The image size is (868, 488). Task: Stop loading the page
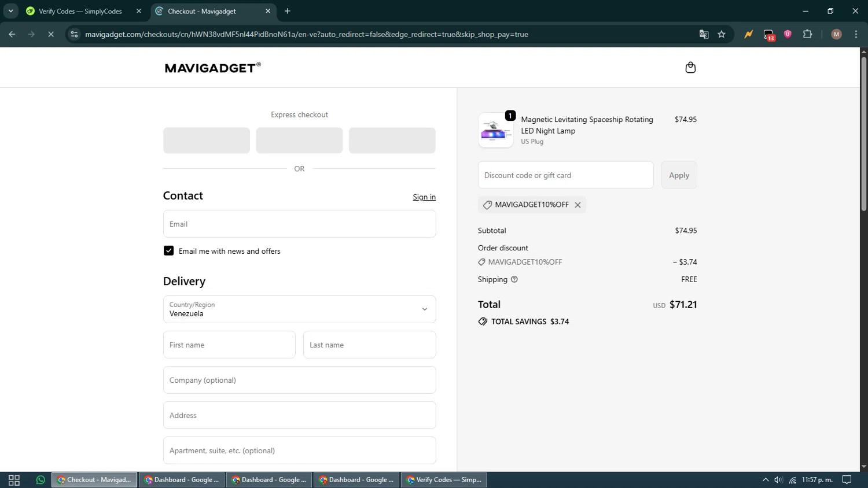click(51, 34)
